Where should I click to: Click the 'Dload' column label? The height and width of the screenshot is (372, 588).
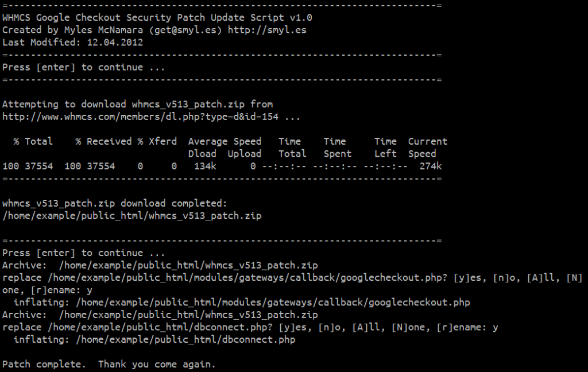tap(202, 154)
